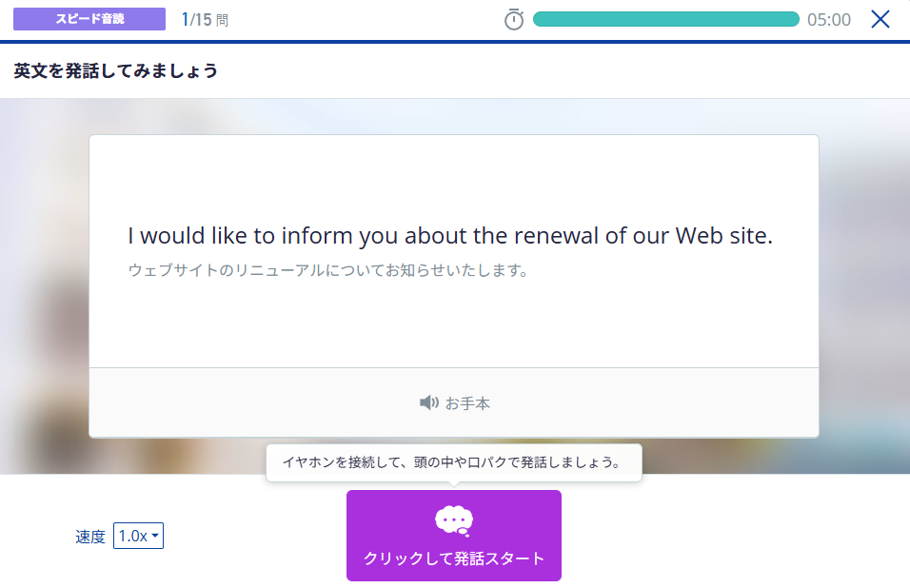Click the thought bubble icon on purple button
Image resolution: width=910 pixels, height=588 pixels.
pos(454,519)
